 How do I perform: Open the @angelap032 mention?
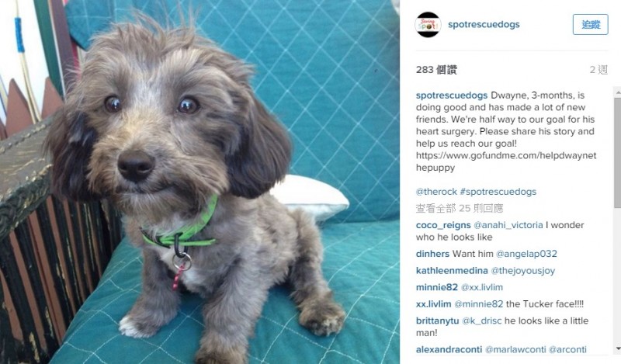click(526, 254)
